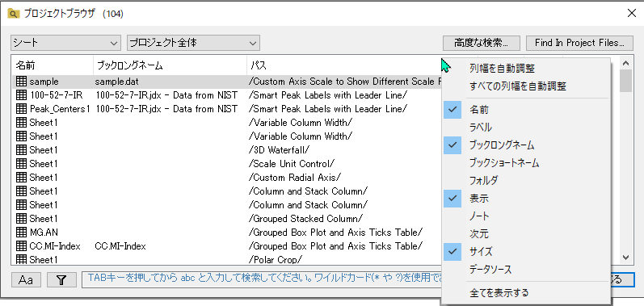
Task: Click the ブックロングネーム column header
Action: 170,65
